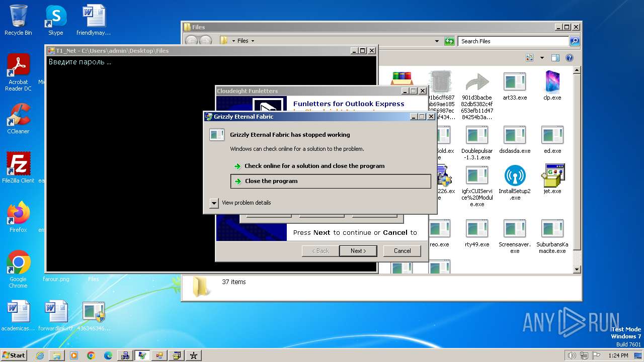
Task: Change view using the Views icon
Action: tap(529, 58)
